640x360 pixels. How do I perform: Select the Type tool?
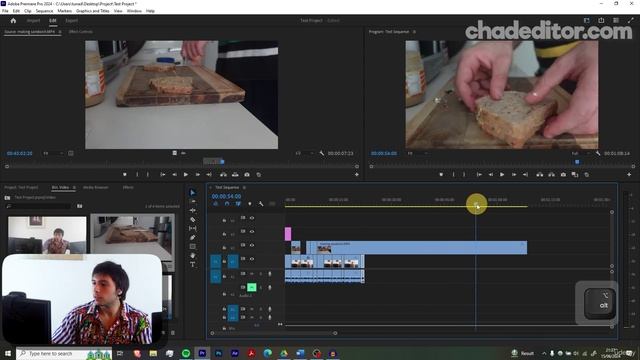pos(193,264)
